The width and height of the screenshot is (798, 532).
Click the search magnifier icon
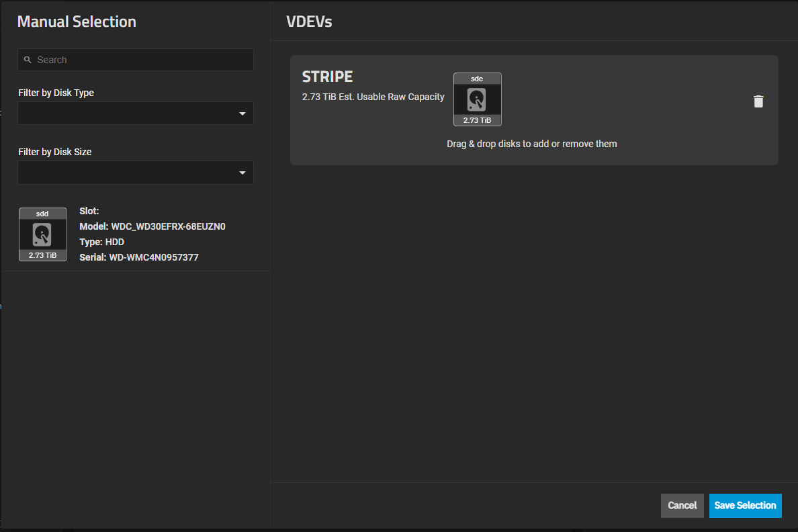pos(28,60)
